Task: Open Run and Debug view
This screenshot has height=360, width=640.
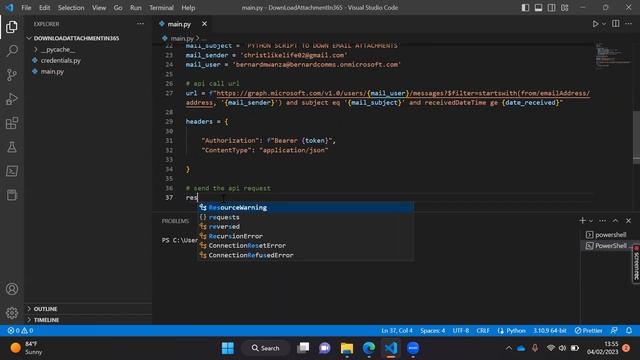Action: click(12, 99)
